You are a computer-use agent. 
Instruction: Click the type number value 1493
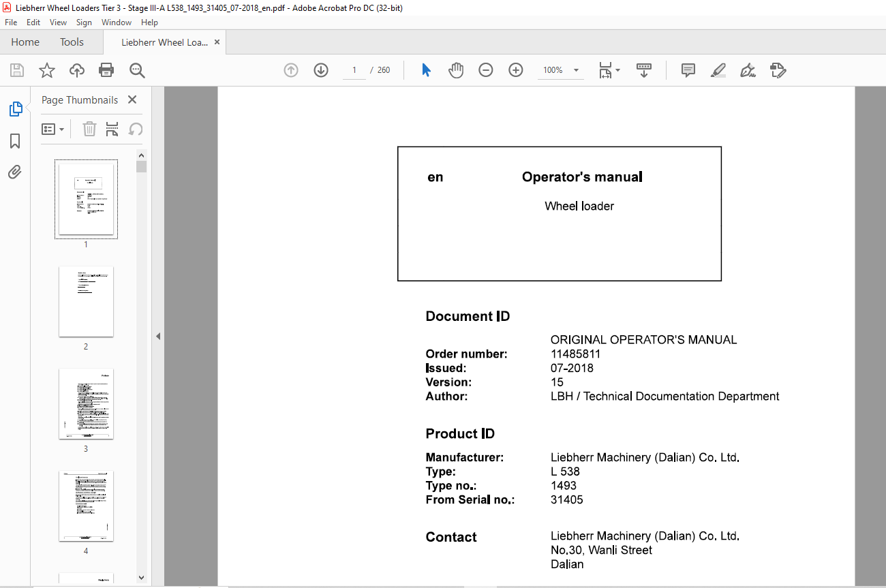tap(564, 486)
